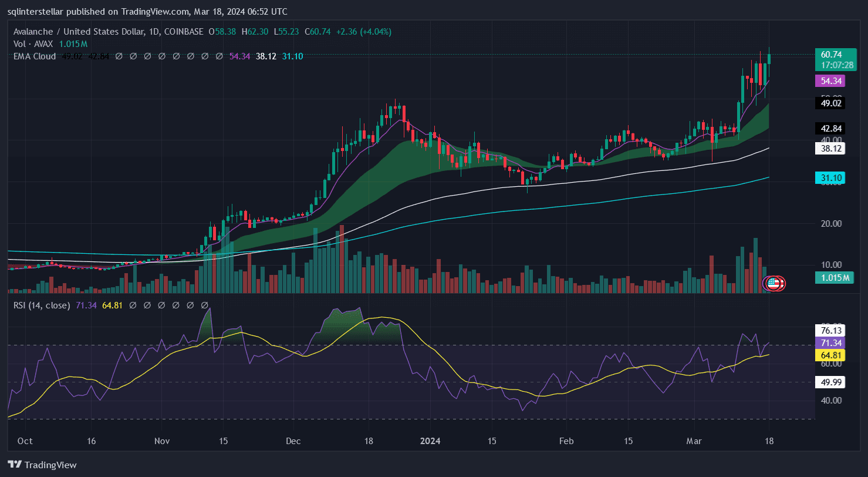This screenshot has width=868, height=477.
Task: Click the RSI 76.13 level label
Action: point(830,331)
